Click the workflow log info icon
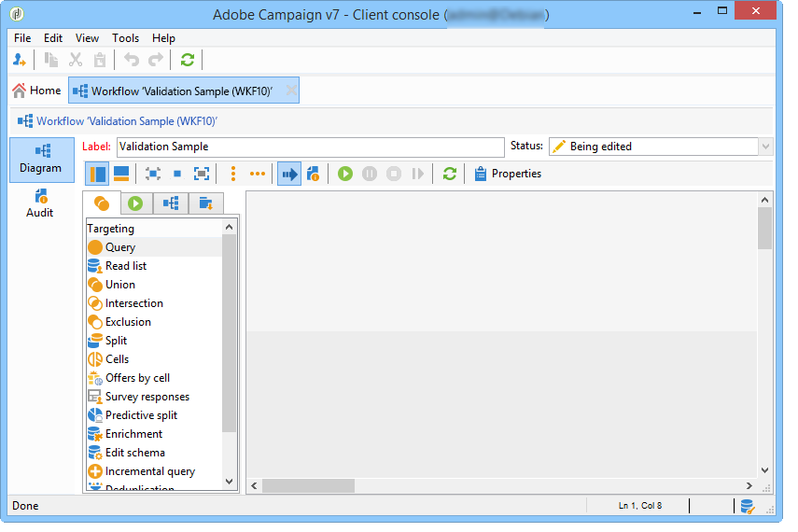798x532 pixels. click(x=313, y=175)
